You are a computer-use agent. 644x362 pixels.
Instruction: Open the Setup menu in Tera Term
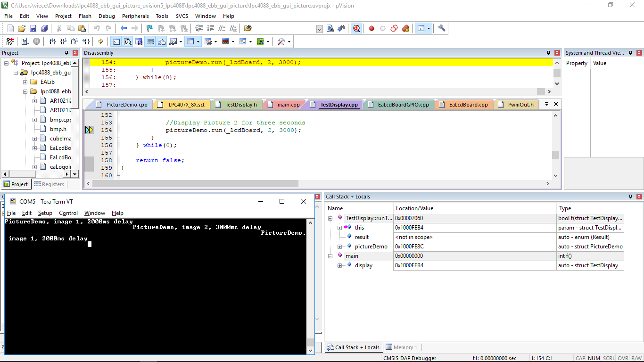(x=45, y=213)
